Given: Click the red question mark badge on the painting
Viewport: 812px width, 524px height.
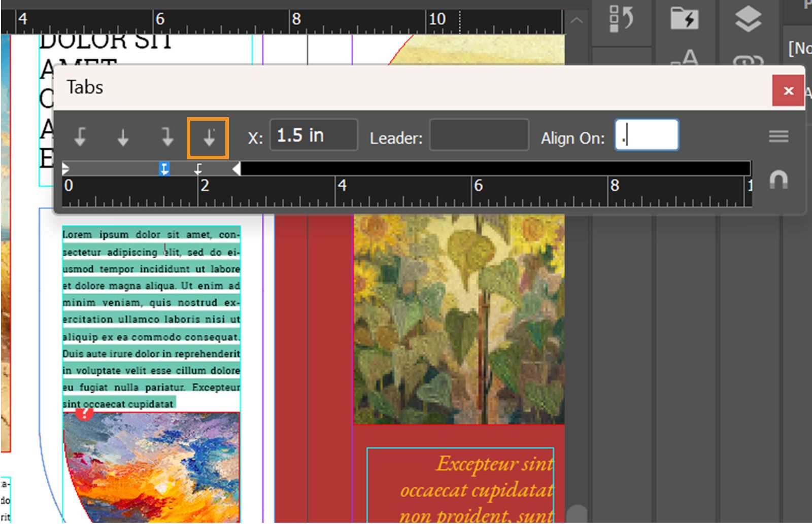Looking at the screenshot, I should [x=85, y=413].
